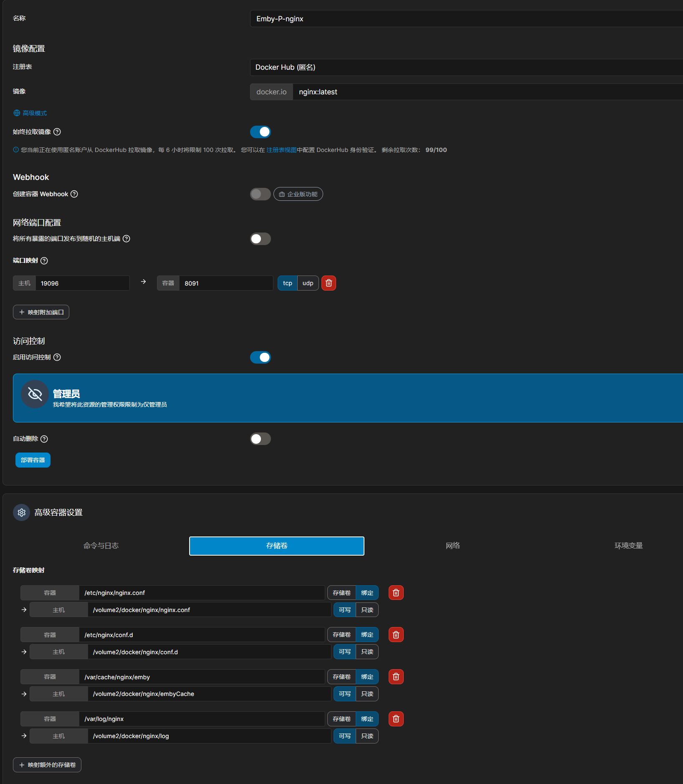Set log mapping to 可写
Viewport: 683px width, 784px height.
coord(345,736)
